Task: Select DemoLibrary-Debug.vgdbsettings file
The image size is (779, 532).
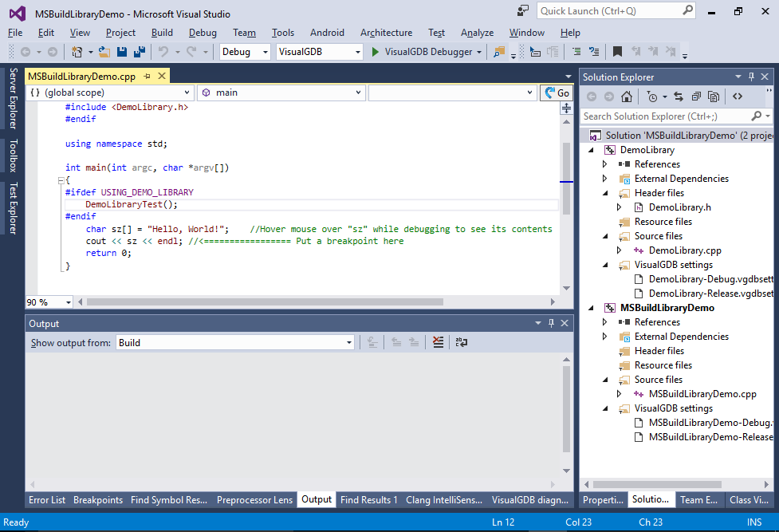Action: coord(711,279)
